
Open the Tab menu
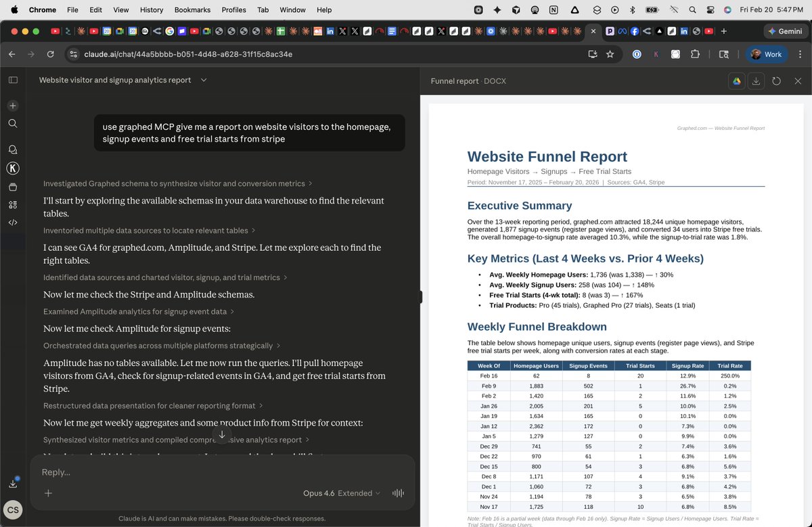coord(263,9)
